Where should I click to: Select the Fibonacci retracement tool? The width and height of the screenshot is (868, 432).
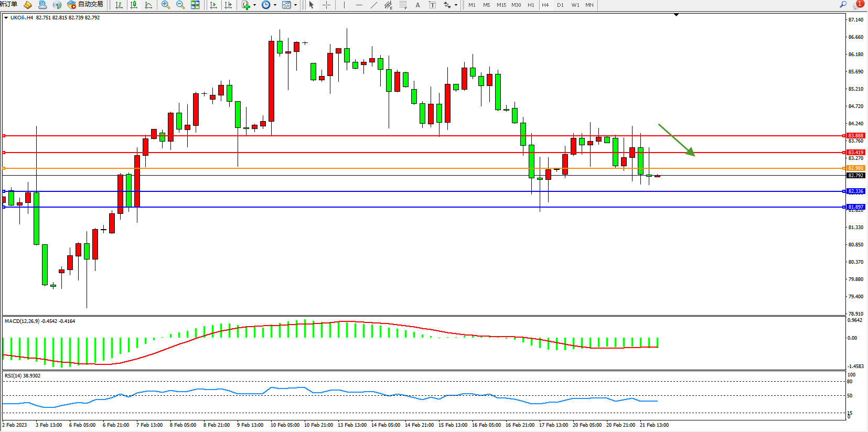(x=403, y=5)
